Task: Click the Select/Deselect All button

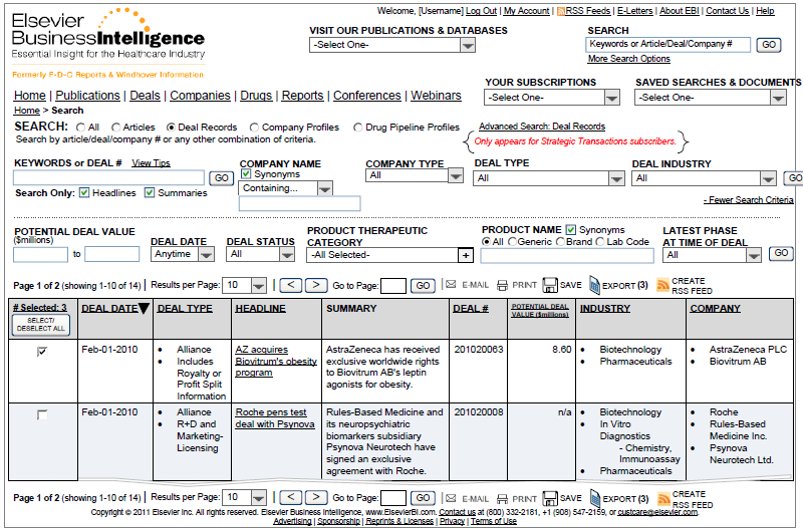Action: [x=41, y=325]
